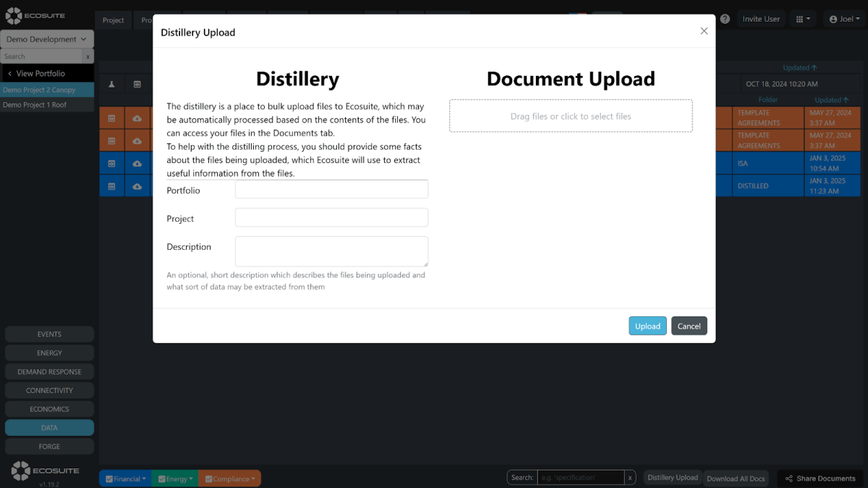The width and height of the screenshot is (868, 488).
Task: Clear the sidebar project search with the x
Action: (88, 56)
